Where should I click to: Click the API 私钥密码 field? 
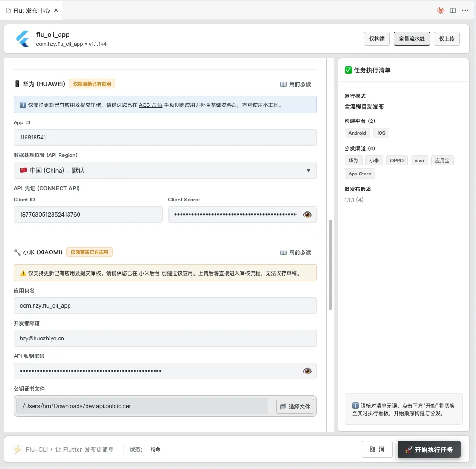coord(165,371)
